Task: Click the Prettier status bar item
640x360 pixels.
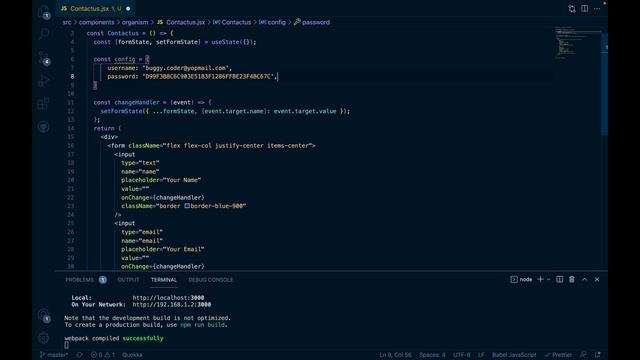Action: coord(558,355)
